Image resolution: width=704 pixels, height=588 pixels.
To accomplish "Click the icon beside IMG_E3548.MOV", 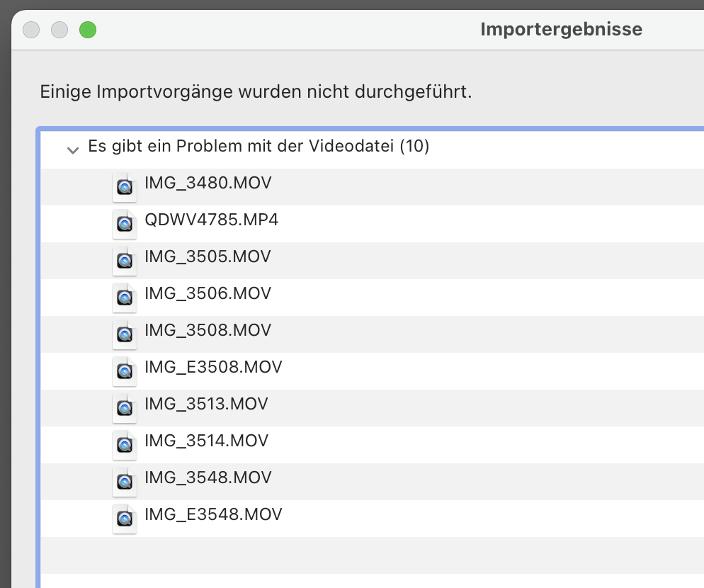I will point(125,518).
